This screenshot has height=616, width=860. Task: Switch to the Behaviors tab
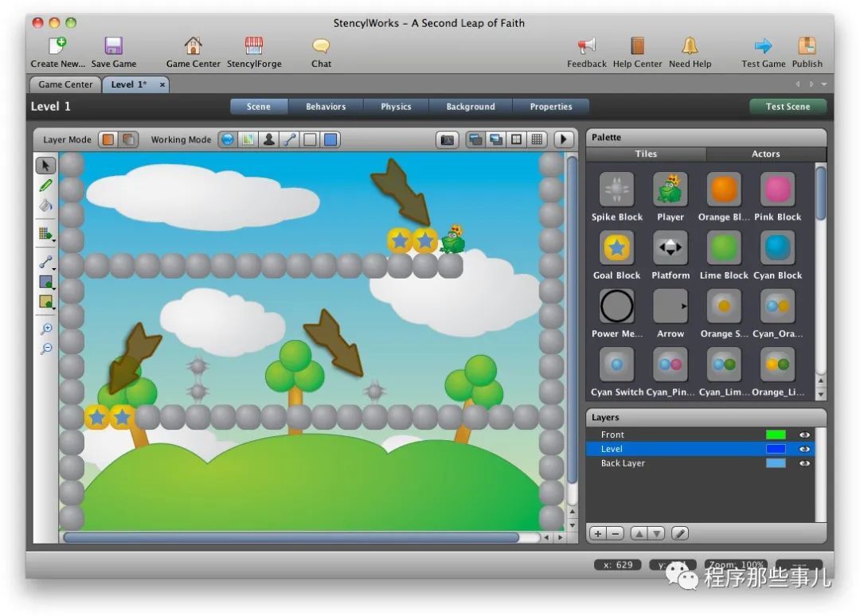[326, 107]
